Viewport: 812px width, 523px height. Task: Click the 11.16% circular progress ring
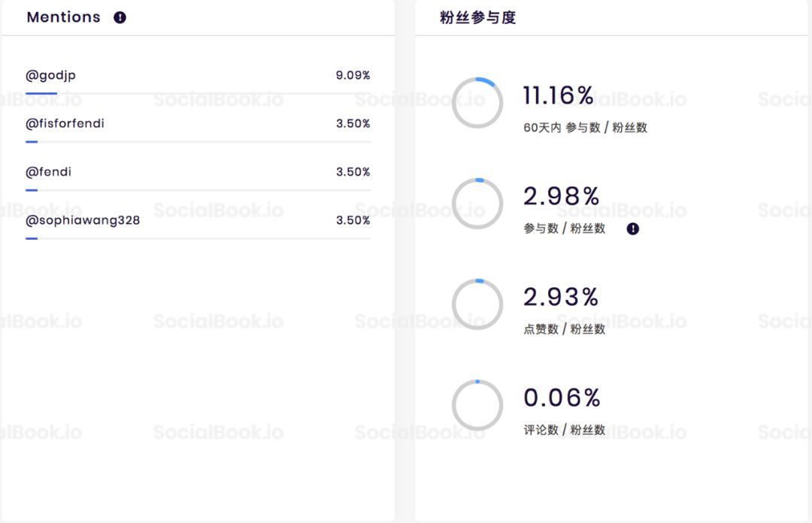coord(477,102)
